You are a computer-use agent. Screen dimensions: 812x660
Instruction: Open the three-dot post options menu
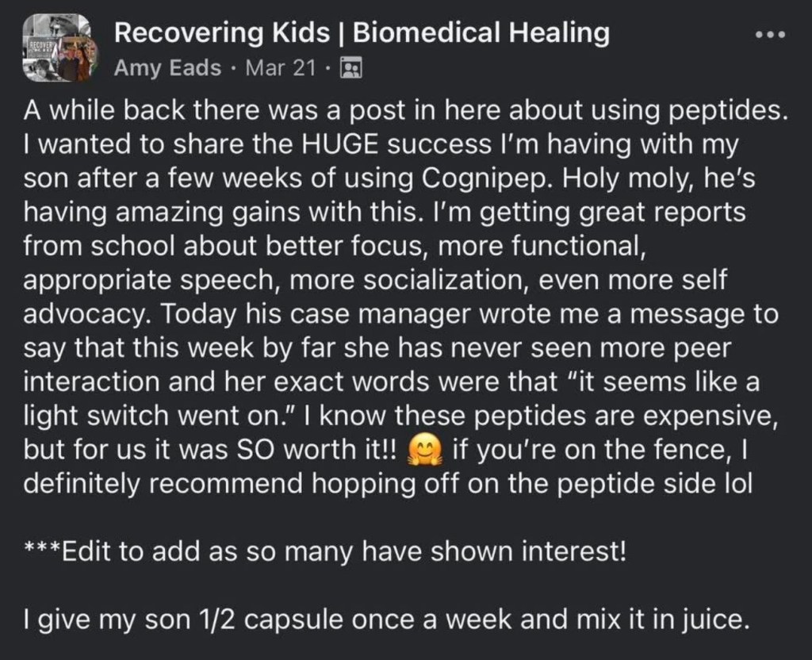770,36
